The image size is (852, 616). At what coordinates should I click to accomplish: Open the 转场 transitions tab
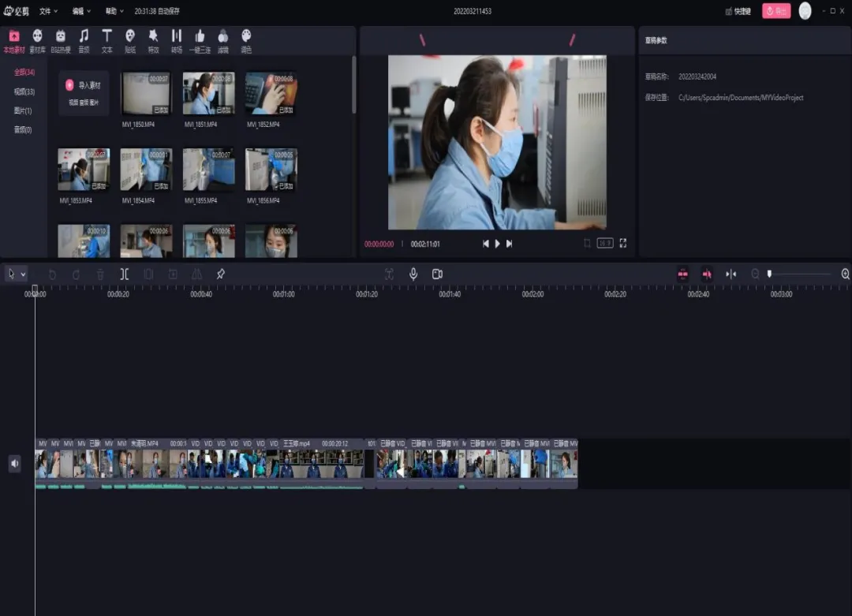click(177, 41)
